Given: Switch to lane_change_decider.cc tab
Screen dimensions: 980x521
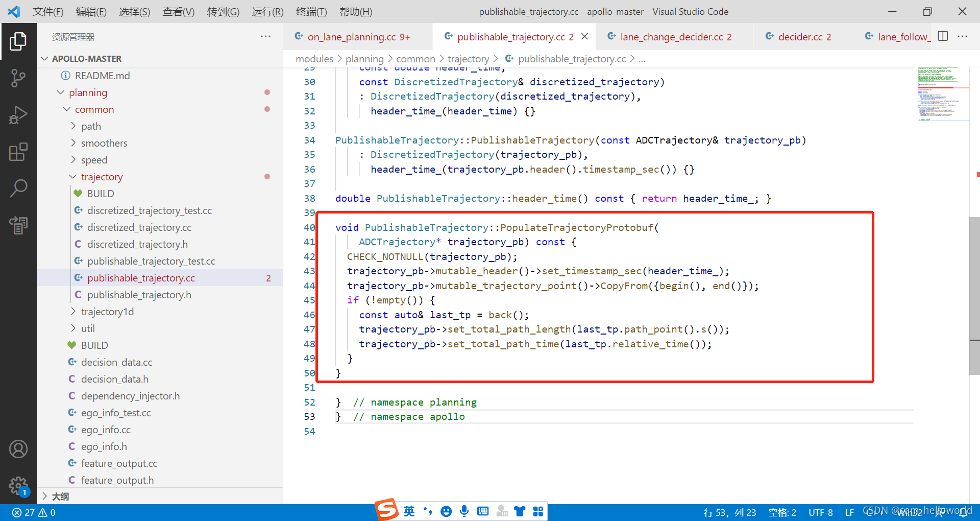Looking at the screenshot, I should (675, 36).
